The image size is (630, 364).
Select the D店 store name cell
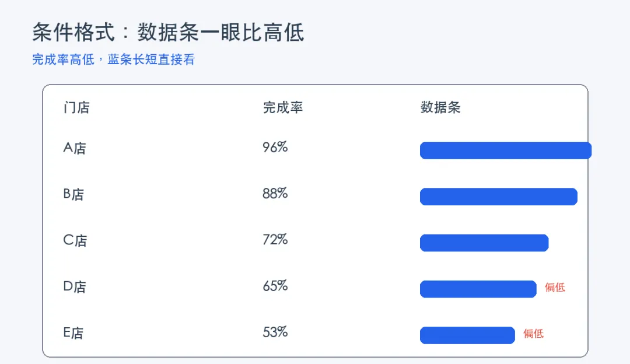coord(75,286)
